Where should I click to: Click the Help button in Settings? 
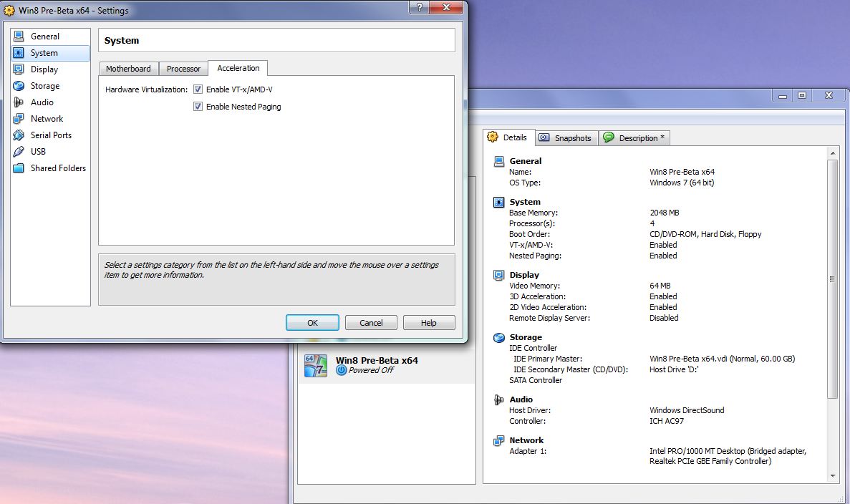tap(429, 322)
